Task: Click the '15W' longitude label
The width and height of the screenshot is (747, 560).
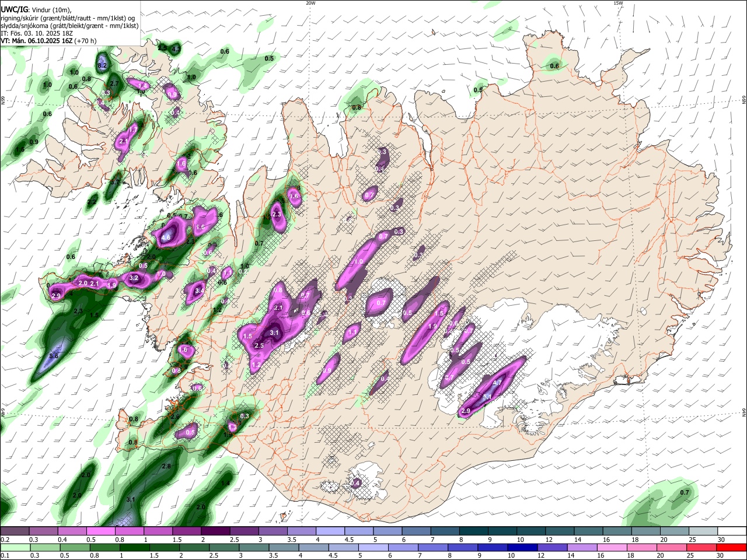Action: [618, 3]
